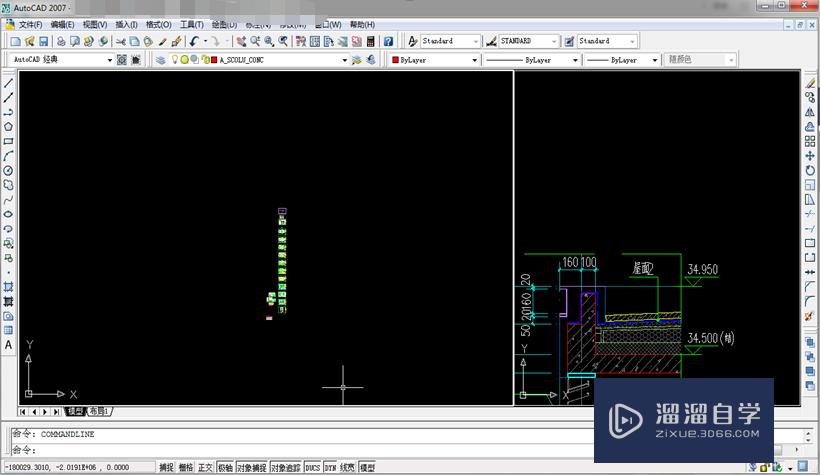
Task: Open the Layer Properties Manager icon
Action: click(161, 60)
